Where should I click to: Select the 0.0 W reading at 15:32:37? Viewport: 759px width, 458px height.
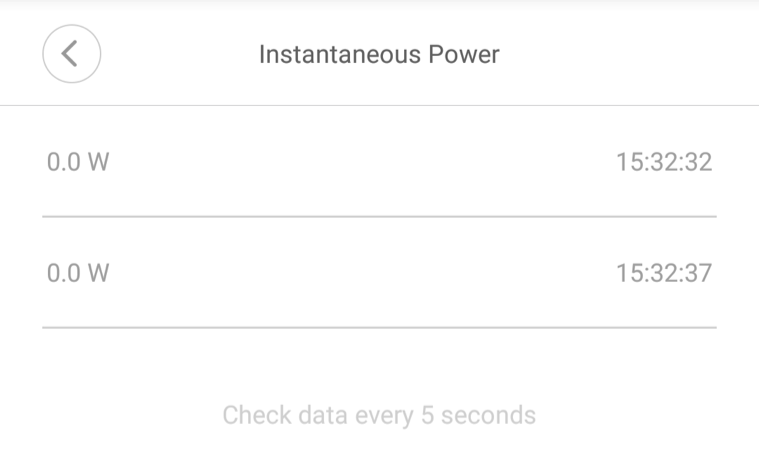pos(78,273)
